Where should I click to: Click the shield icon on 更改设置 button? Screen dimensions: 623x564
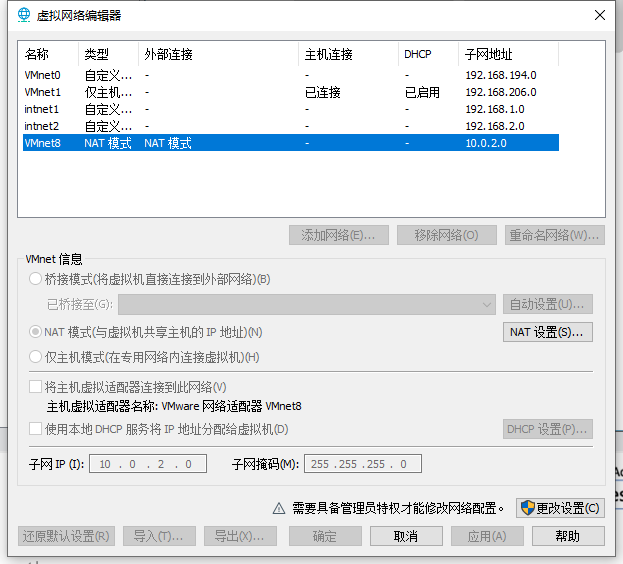click(528, 508)
